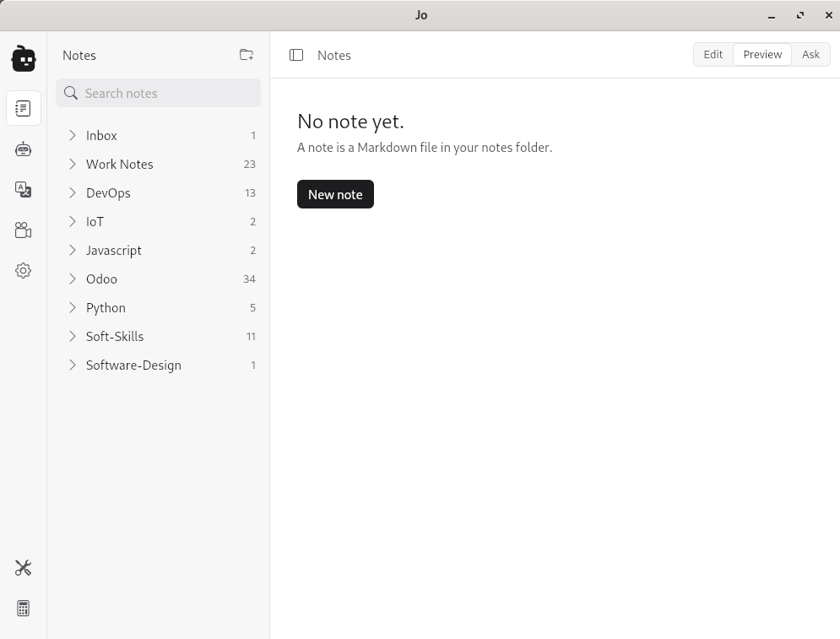Expand the Software-Design folder chevron
This screenshot has height=639, width=840.
click(x=73, y=365)
